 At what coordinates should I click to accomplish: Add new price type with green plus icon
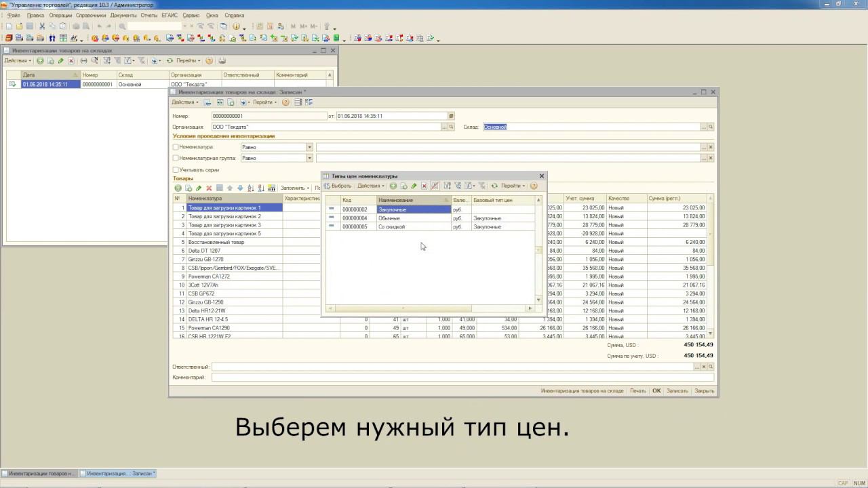tap(393, 186)
